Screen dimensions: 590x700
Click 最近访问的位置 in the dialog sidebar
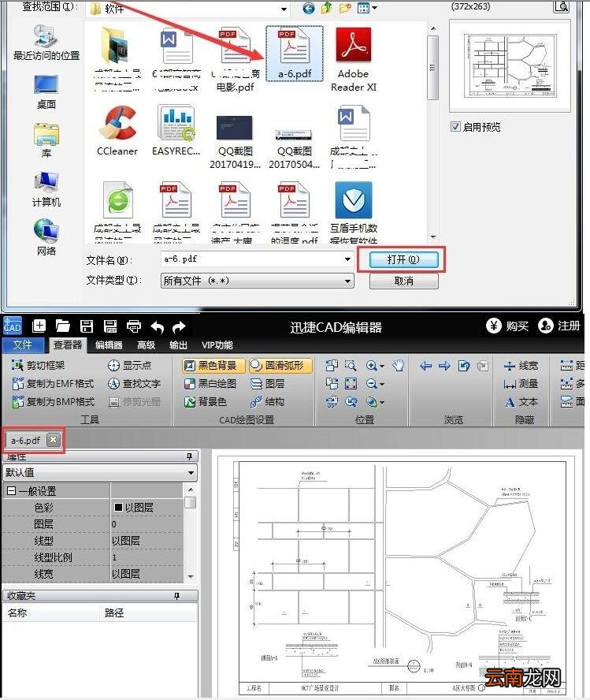[x=46, y=43]
